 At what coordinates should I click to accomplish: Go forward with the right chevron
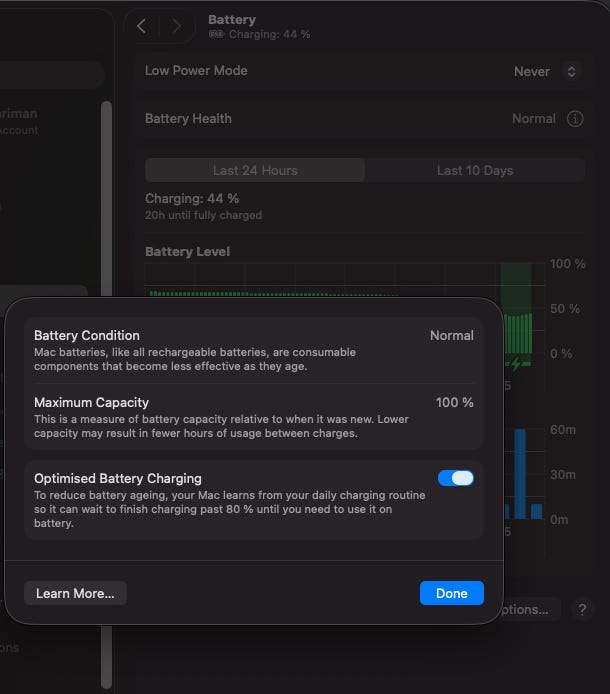[177, 26]
